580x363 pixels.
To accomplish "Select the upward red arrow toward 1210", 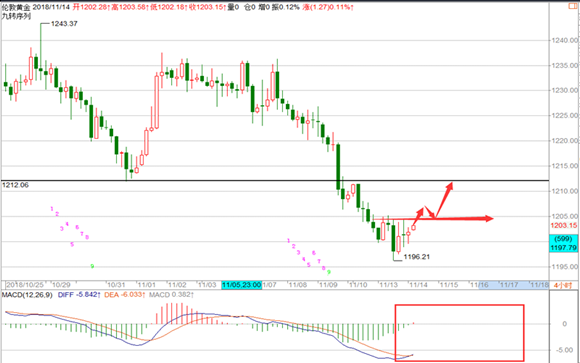I will [444, 200].
